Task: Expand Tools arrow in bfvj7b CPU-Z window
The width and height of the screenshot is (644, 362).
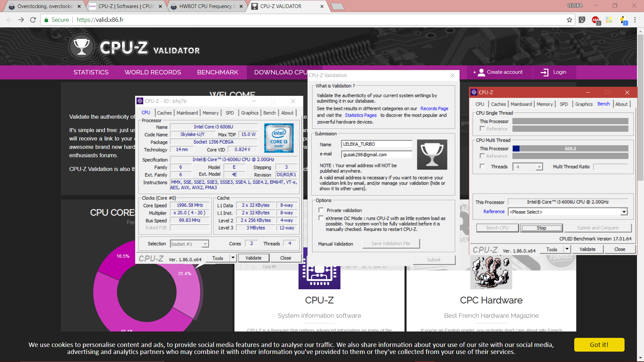Action: [233, 258]
